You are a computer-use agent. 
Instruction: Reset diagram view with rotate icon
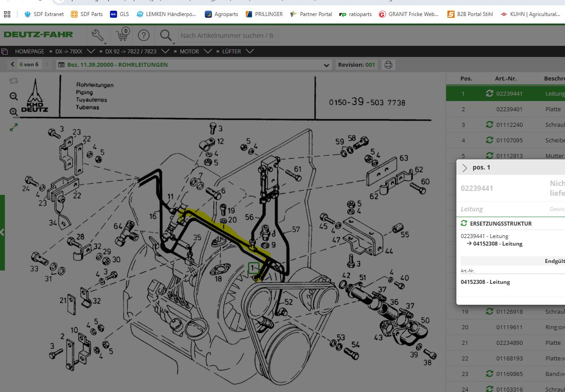click(14, 81)
